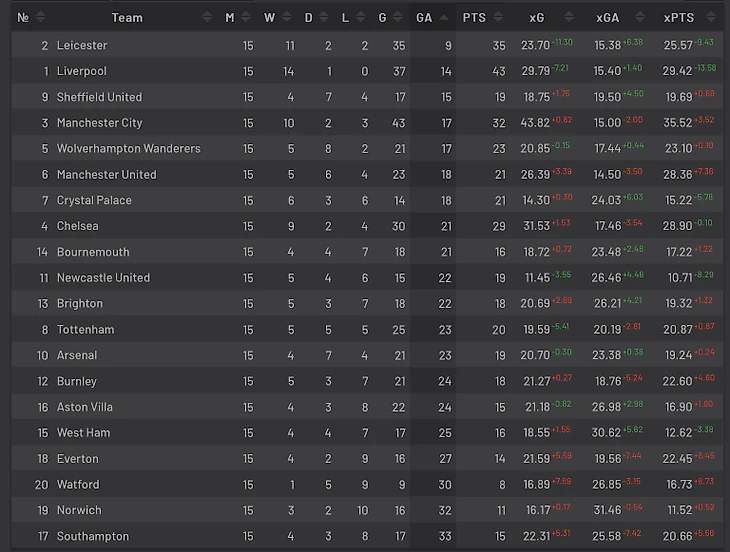
Task: Toggle the active GA sort arrow
Action: (x=443, y=18)
